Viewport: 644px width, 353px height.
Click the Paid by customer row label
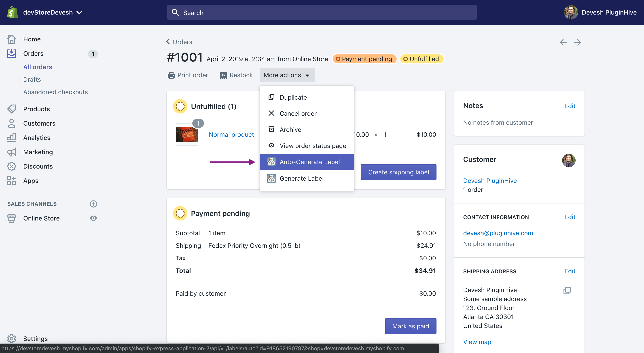tap(201, 293)
